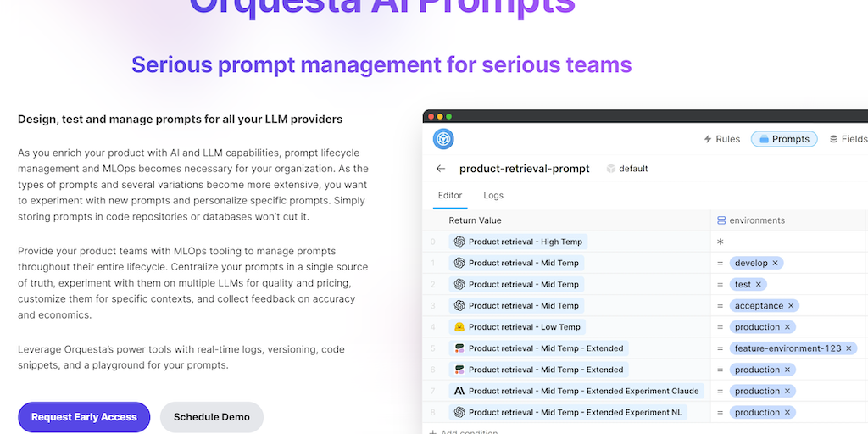The image size is (868, 434).
Task: Delete the acceptance tag with its X
Action: pyautogui.click(x=791, y=305)
